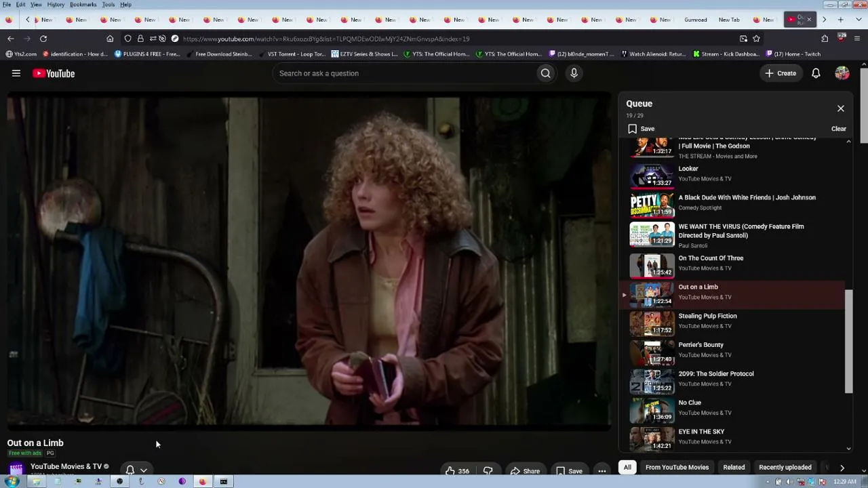Start voice search with the microphone
The image size is (868, 488).
[574, 73]
